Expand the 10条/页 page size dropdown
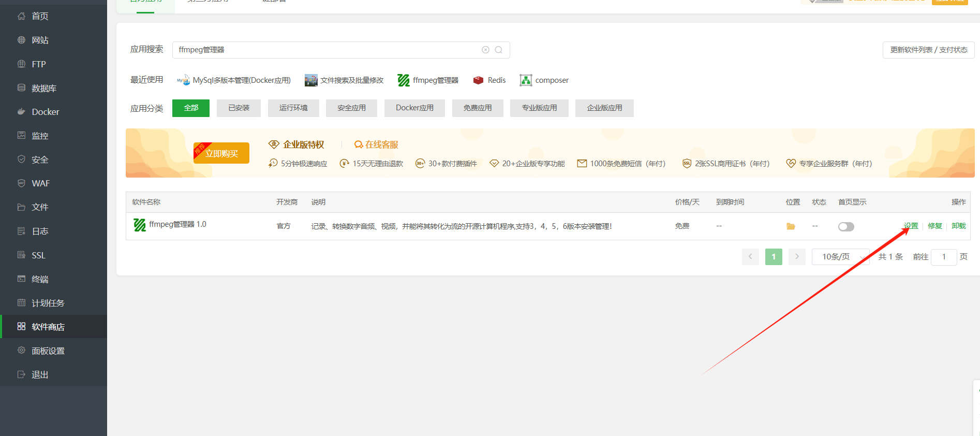 [840, 257]
